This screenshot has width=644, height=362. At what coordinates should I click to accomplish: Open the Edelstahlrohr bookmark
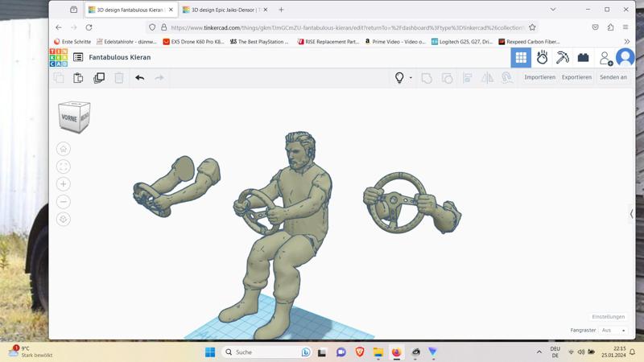126,42
